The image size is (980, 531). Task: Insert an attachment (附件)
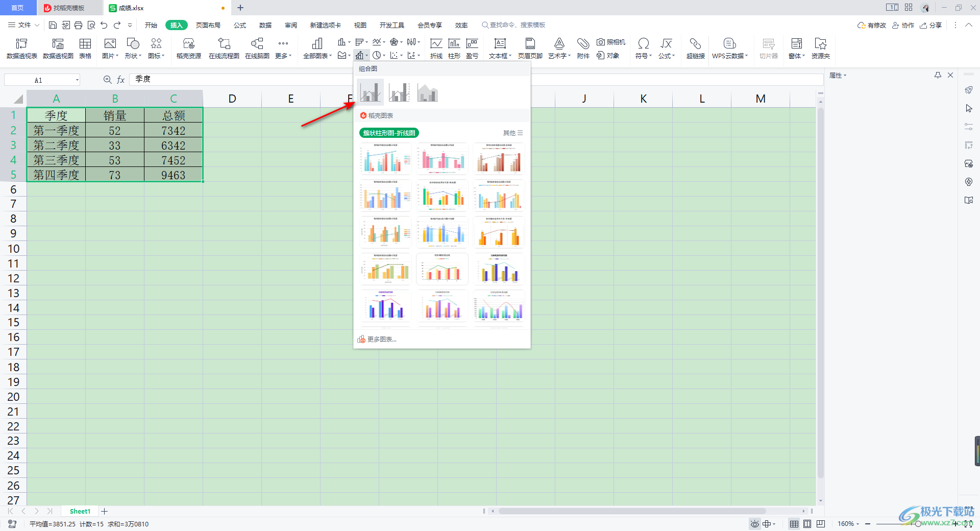coord(583,49)
